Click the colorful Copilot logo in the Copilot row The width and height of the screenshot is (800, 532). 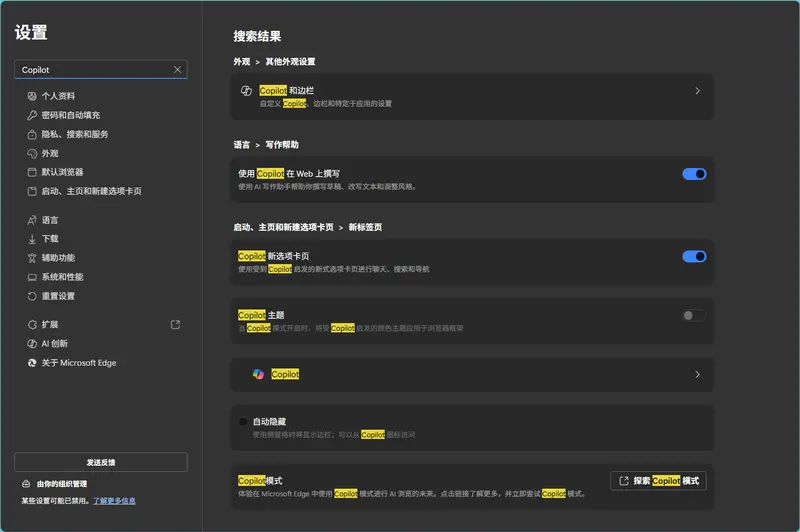click(258, 374)
